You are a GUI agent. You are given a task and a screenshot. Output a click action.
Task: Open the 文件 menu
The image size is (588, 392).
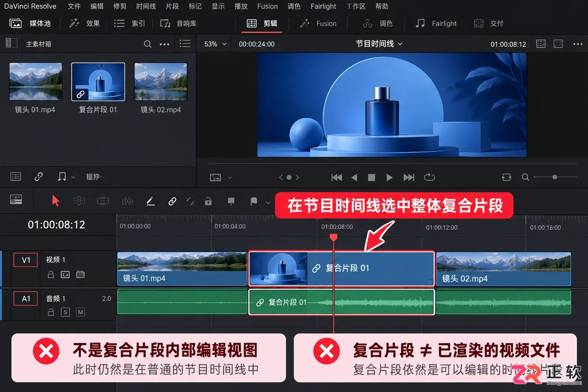pyautogui.click(x=74, y=6)
